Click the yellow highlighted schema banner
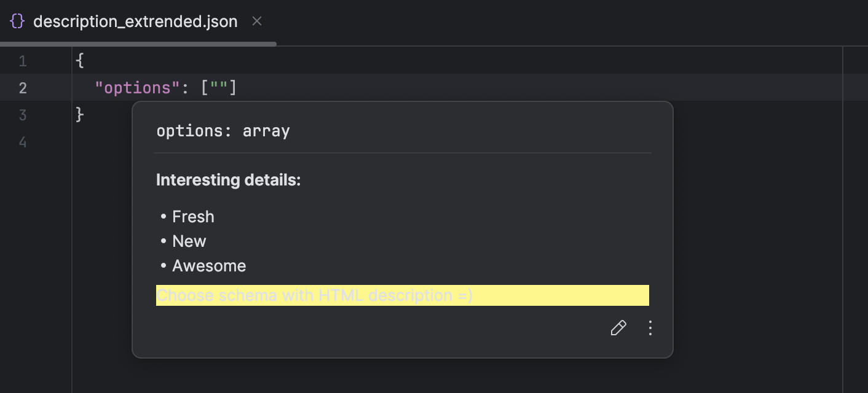Image resolution: width=868 pixels, height=393 pixels. [x=403, y=295]
